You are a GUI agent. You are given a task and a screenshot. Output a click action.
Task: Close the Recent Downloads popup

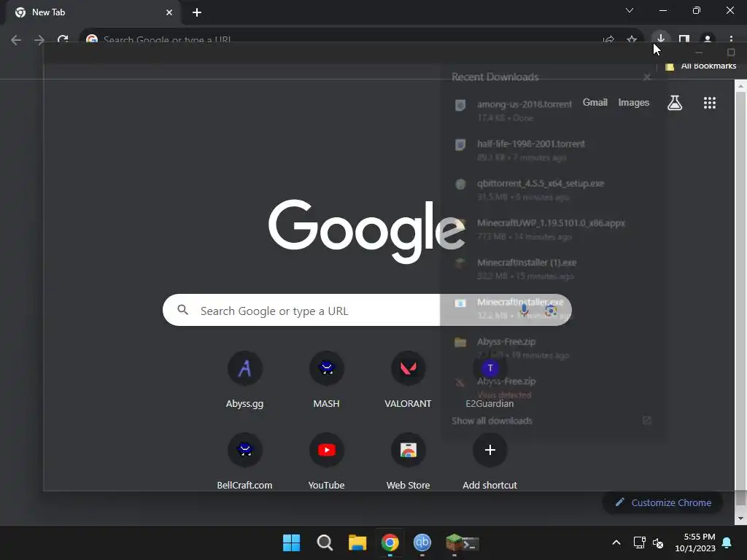point(646,77)
